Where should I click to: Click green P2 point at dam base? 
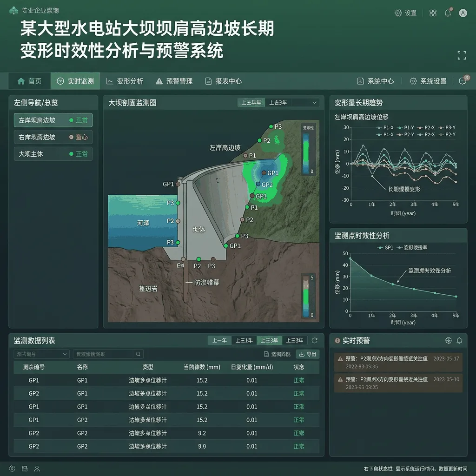coord(198,259)
